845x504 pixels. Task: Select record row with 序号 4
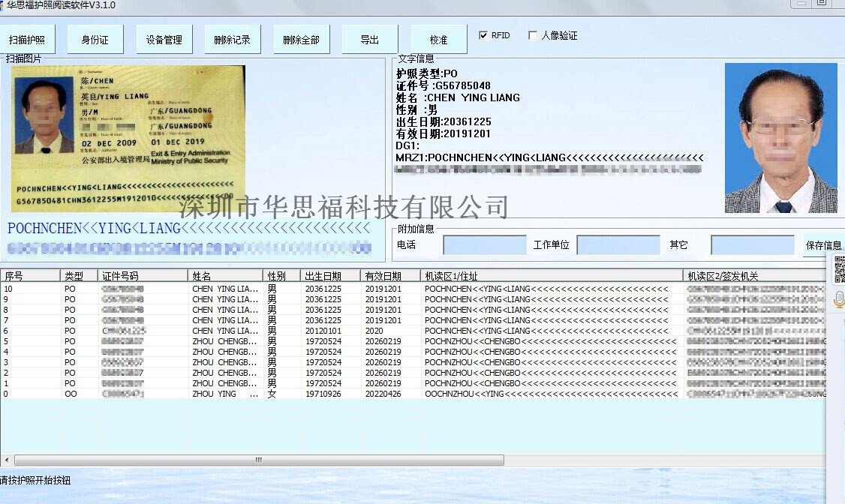click(x=413, y=352)
